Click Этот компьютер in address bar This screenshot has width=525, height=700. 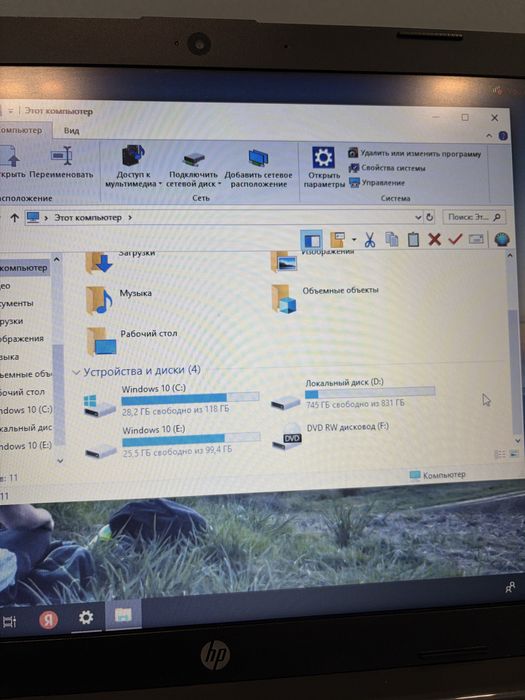coord(88,217)
